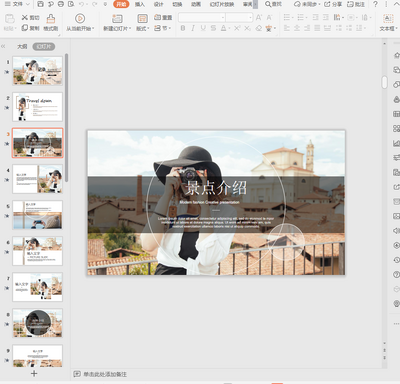Open the sync status (未同步) dropdown
Viewport: 400px width, 384px height.
pos(307,4)
